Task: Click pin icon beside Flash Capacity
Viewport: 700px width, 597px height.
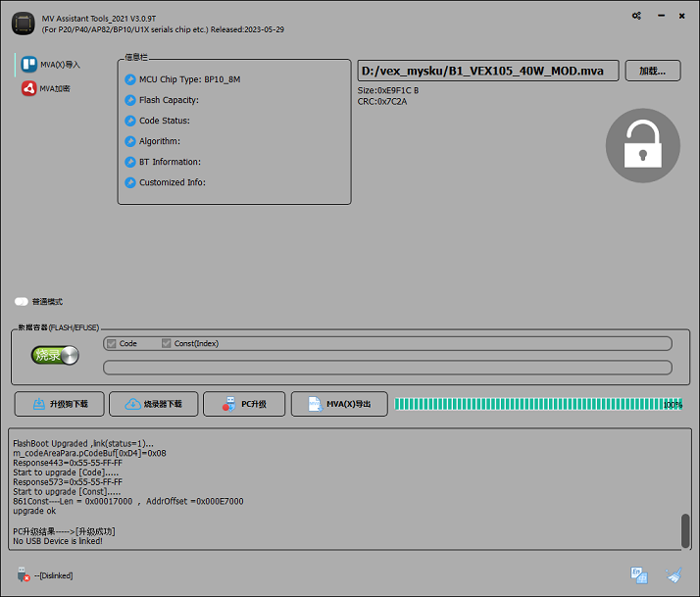Action: [x=130, y=100]
